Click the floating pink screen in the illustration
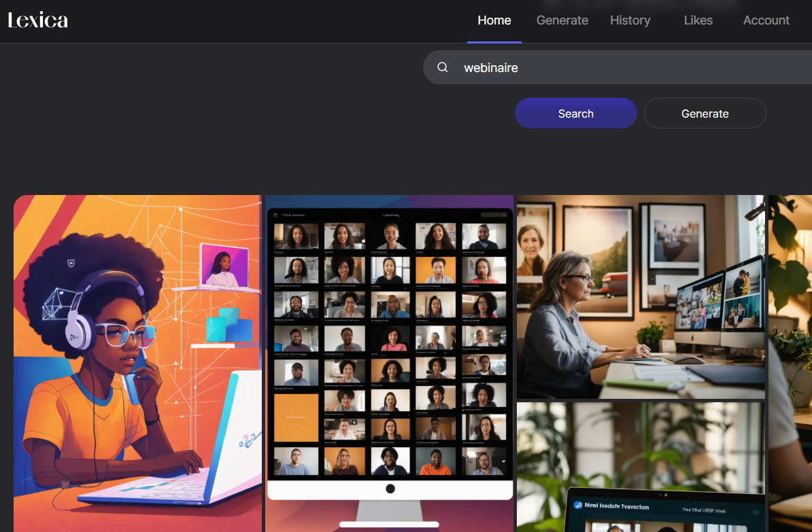Screen dimensions: 812x532 pyautogui.click(x=224, y=265)
